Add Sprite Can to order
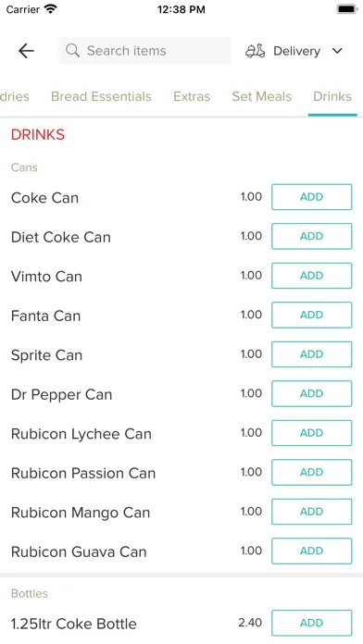Viewport: 363px width, 644px height. 312,354
